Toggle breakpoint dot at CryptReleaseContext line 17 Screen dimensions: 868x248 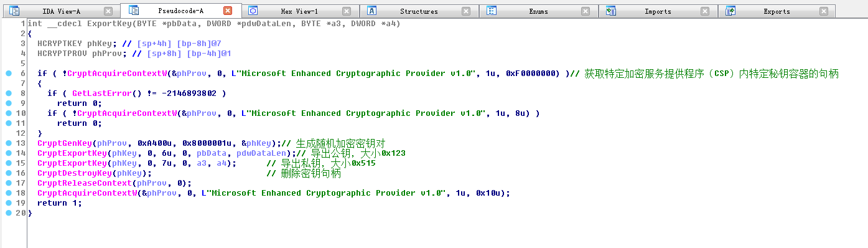8,183
